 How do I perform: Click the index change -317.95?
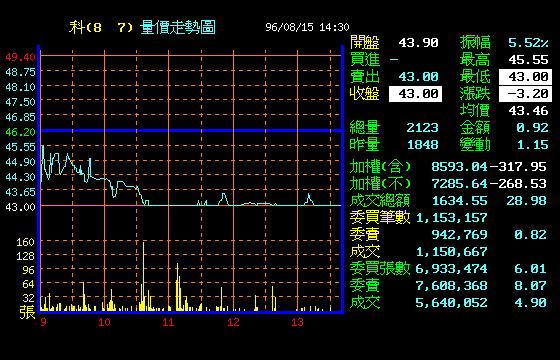(x=518, y=166)
